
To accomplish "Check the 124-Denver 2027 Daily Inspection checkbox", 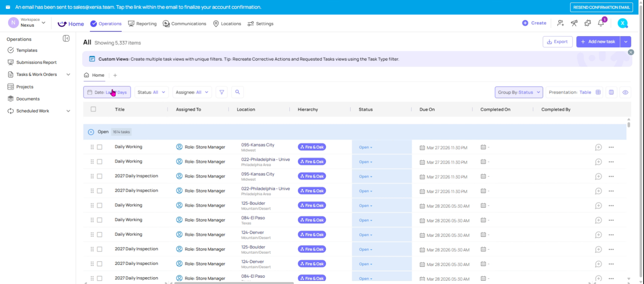I will pos(100,264).
